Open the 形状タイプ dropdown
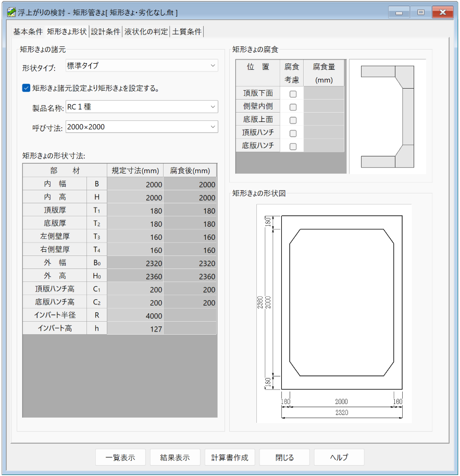The image size is (460, 476). [142, 66]
